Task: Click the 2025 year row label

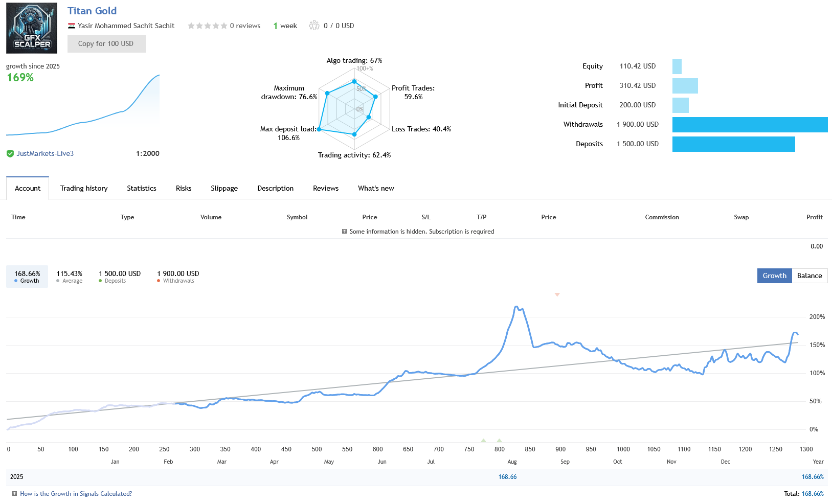Action: pyautogui.click(x=17, y=477)
